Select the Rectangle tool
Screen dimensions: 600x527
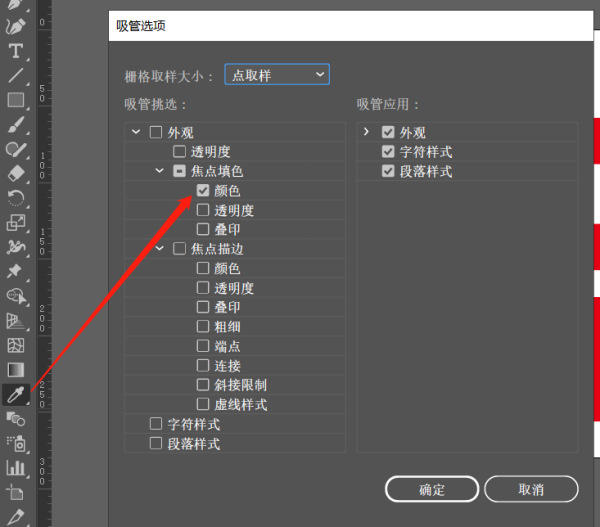tap(16, 100)
